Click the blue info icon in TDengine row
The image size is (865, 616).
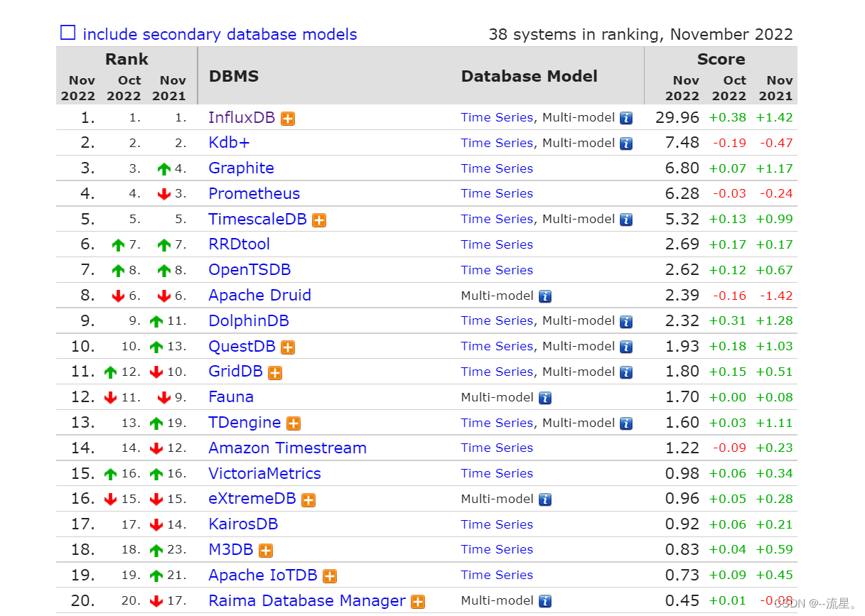pyautogui.click(x=626, y=423)
